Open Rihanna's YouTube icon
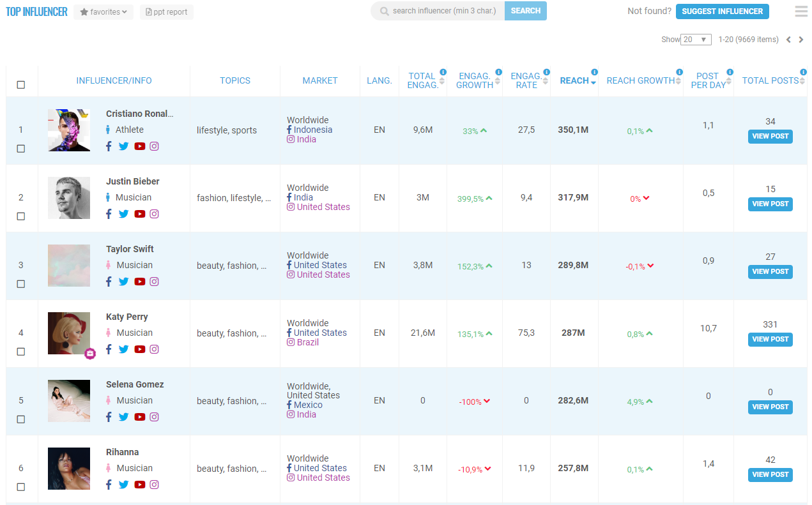 140,485
